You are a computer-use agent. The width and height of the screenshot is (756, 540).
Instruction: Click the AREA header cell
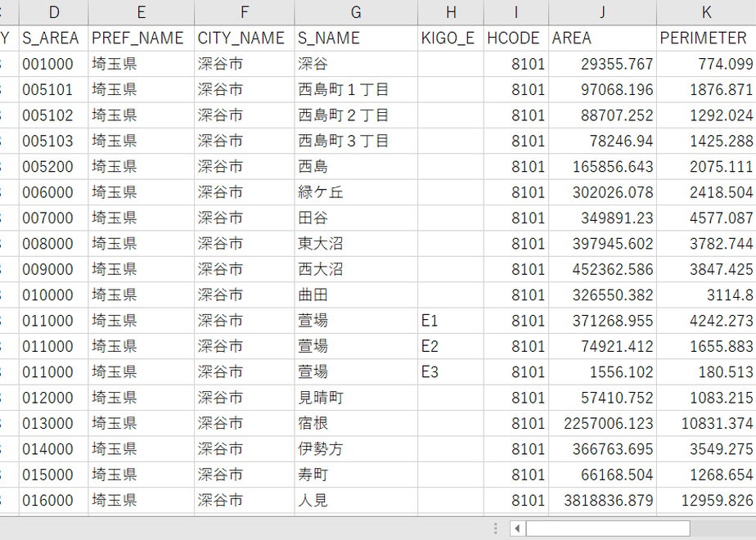(602, 38)
